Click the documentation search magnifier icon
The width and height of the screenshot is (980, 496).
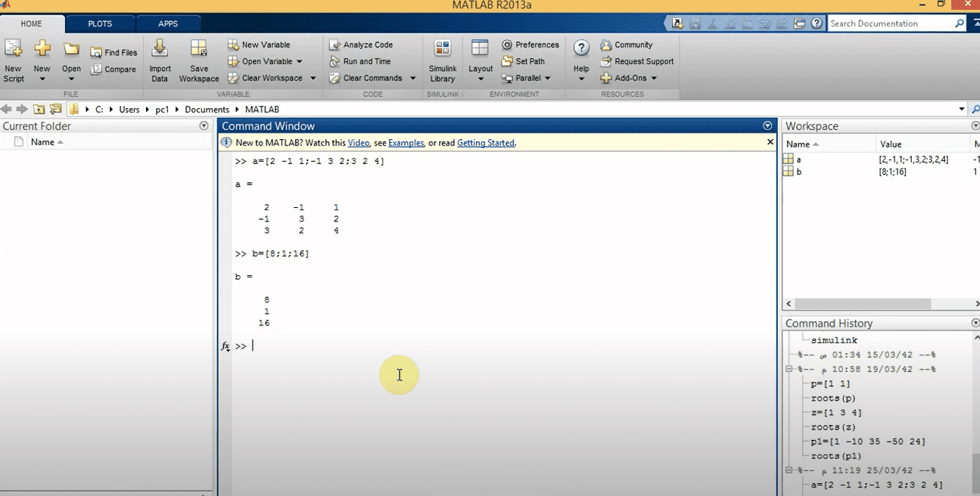click(960, 23)
